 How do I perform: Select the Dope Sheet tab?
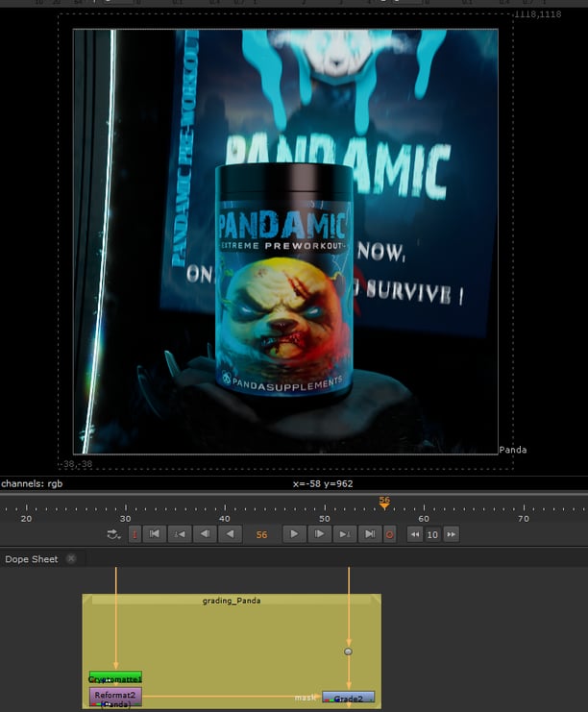tap(32, 559)
